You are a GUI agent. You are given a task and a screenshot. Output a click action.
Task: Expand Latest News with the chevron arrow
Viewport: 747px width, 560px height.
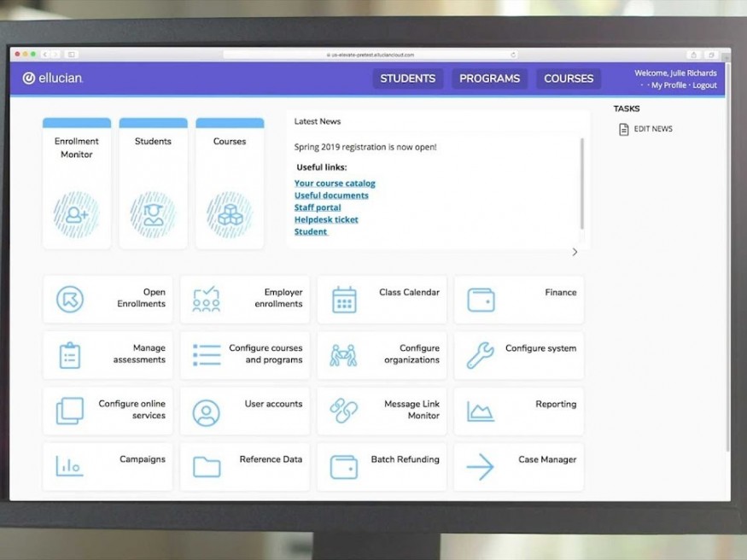[x=575, y=252]
